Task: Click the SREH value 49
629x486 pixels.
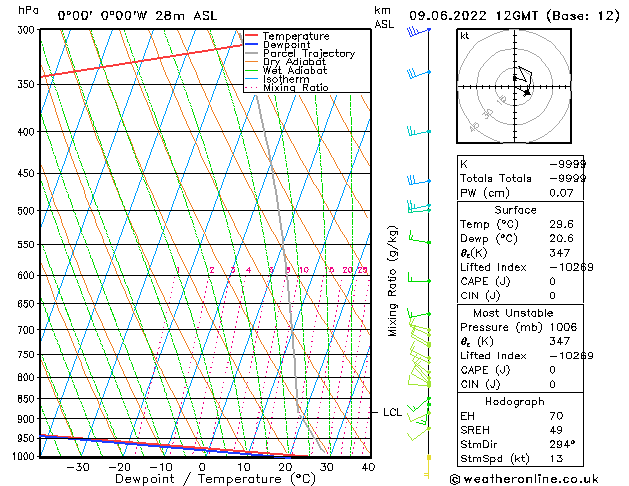Action: 556,430
